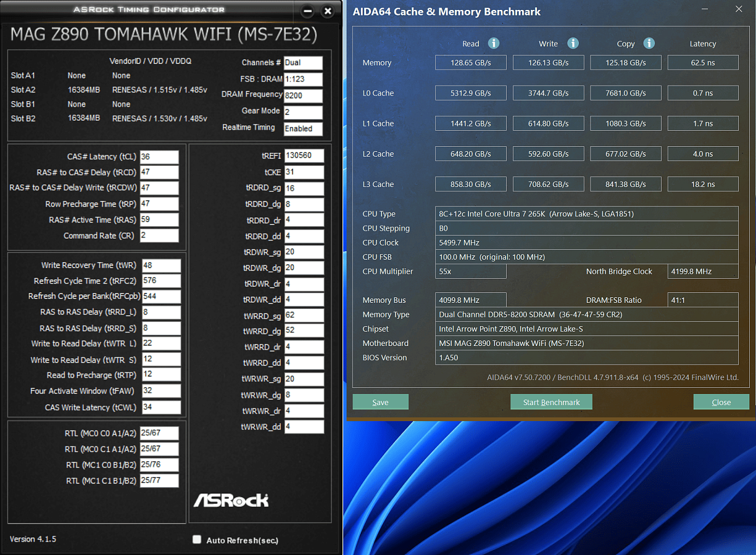756x555 pixels.
Task: Click the tRFCpb refresh cycle field
Action: 161,297
